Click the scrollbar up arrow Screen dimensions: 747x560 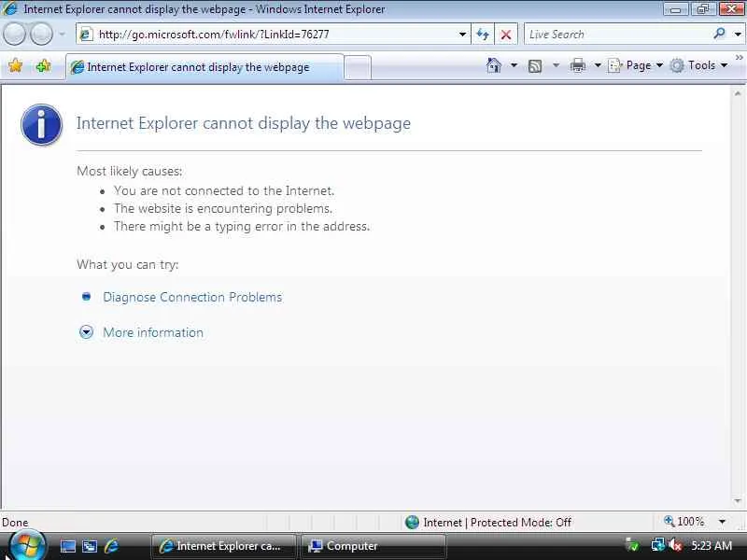[x=738, y=94]
